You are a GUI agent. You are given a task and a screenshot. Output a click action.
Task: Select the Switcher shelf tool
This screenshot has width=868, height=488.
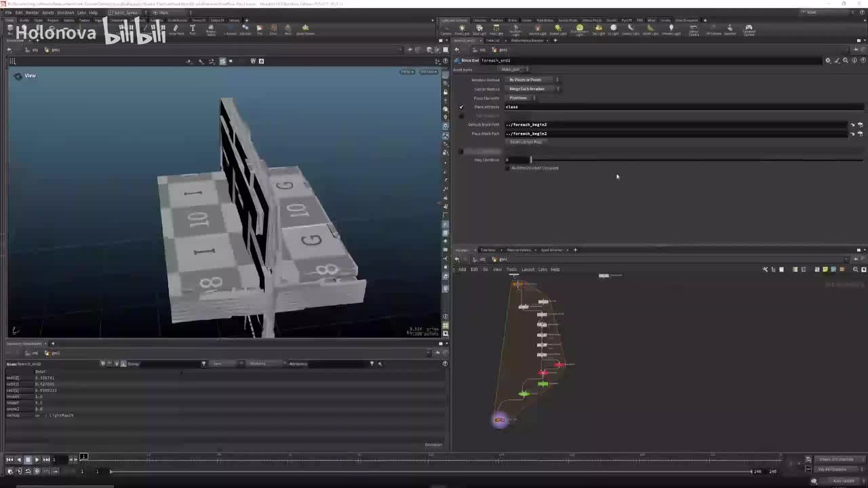point(730,30)
